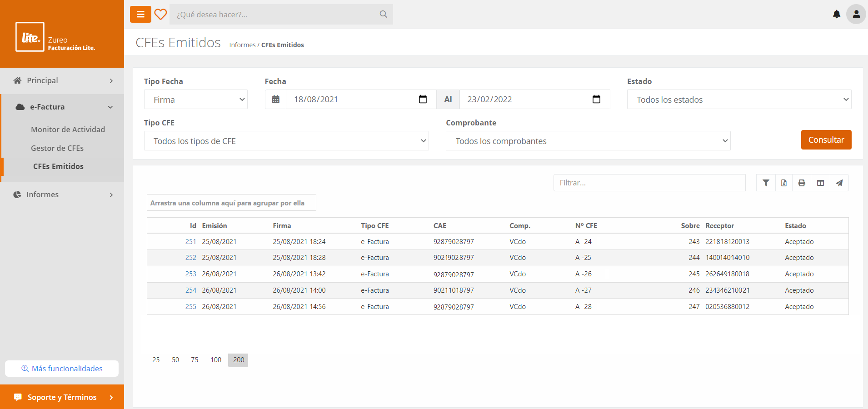Click the Filtrar text field

coord(649,183)
